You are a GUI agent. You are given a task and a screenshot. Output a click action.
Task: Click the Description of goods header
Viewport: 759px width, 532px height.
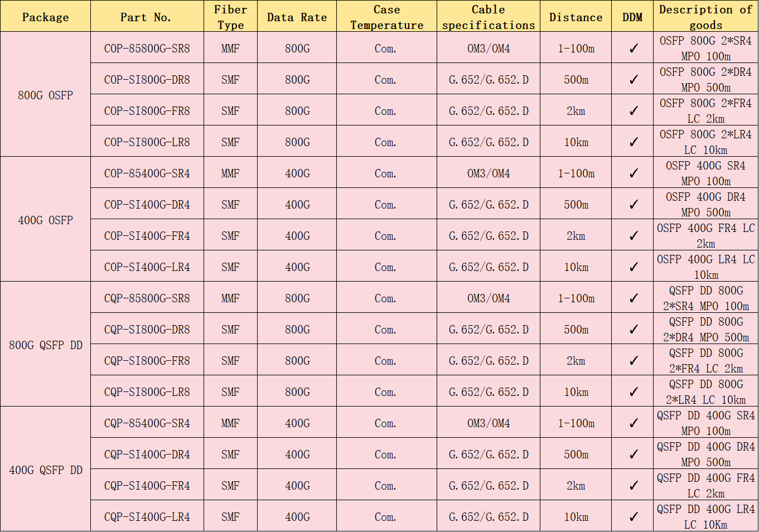tap(705, 17)
